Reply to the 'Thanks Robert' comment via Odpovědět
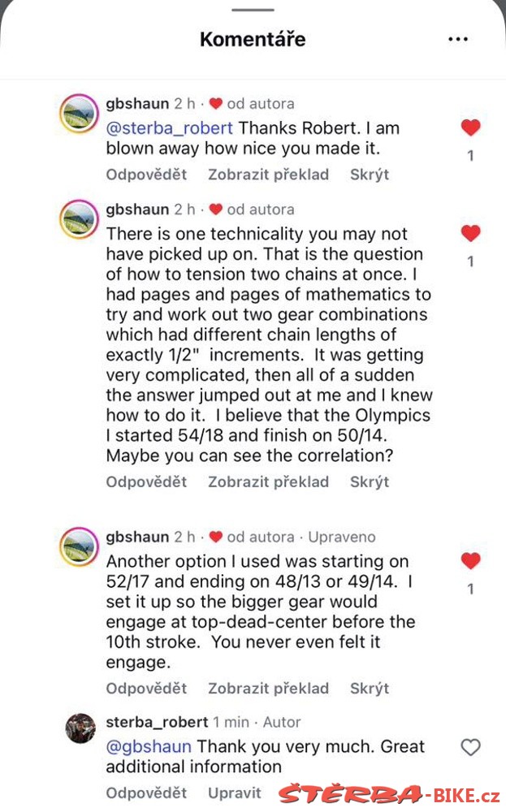 tap(146, 175)
